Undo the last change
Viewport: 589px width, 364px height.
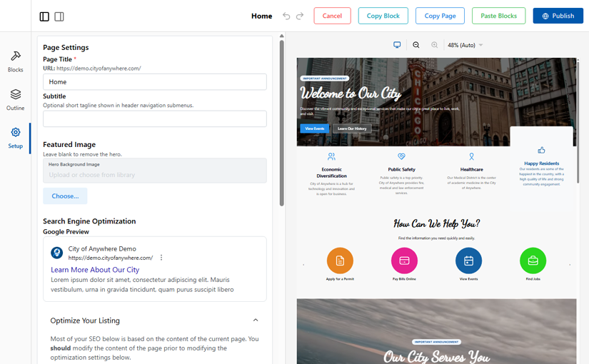click(286, 16)
